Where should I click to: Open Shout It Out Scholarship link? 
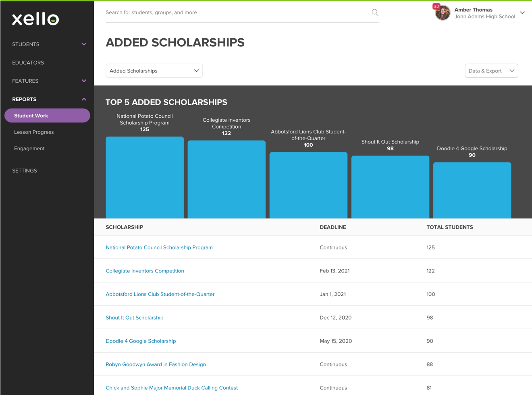(x=135, y=318)
